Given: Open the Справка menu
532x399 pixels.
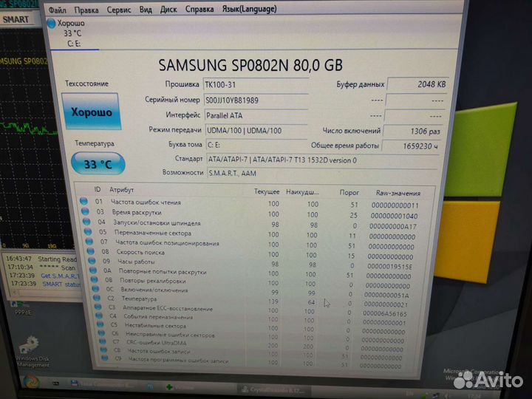Looking at the screenshot, I should 199,9.
